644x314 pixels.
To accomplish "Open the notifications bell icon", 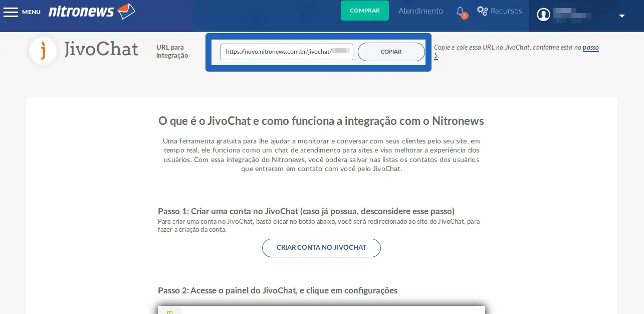I will coord(460,11).
